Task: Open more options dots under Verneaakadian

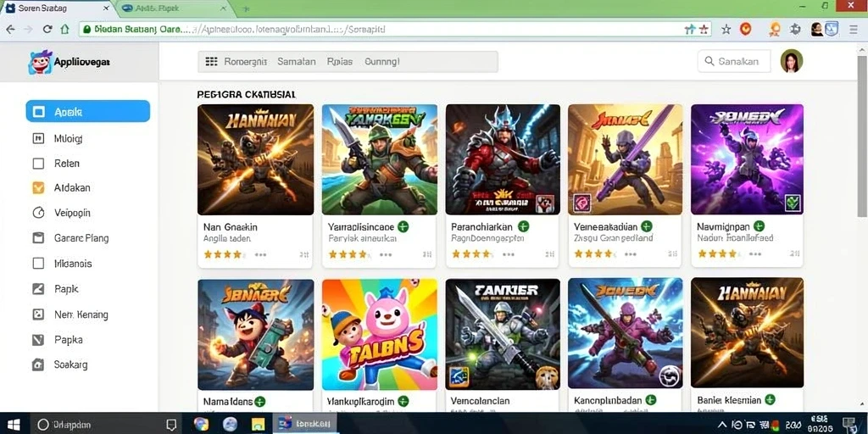Action: pos(630,254)
